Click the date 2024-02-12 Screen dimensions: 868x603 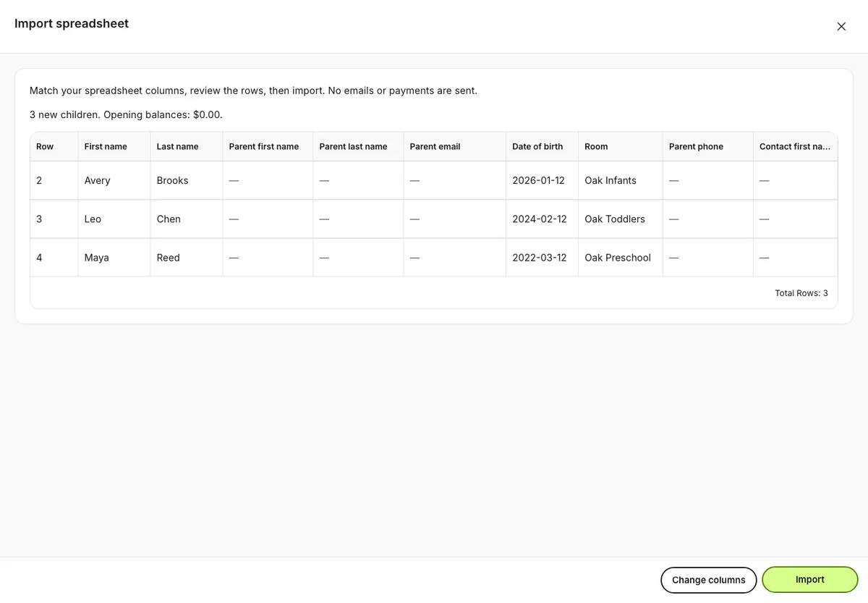(540, 219)
